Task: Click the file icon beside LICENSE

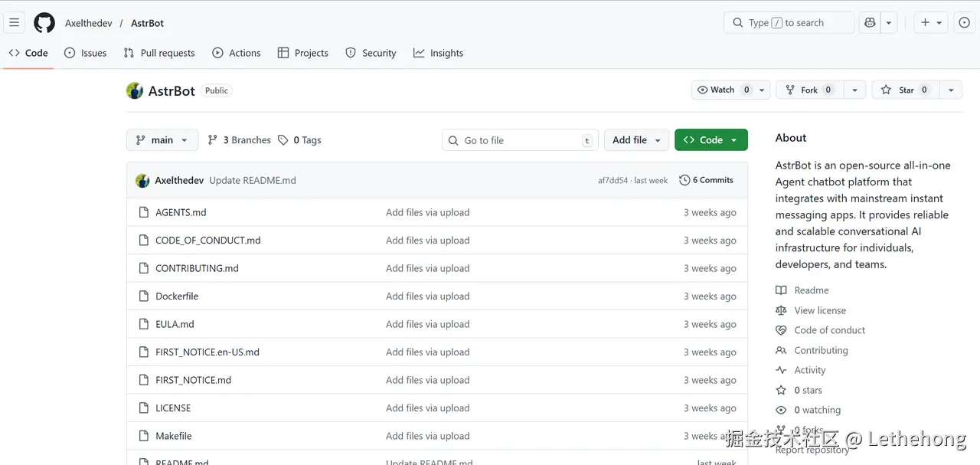Action: click(143, 408)
